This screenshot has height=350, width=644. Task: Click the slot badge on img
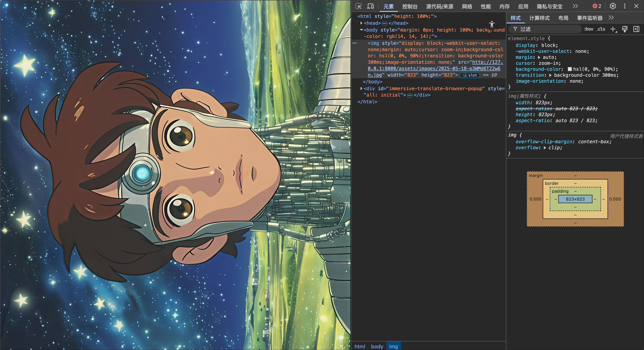pyautogui.click(x=470, y=75)
